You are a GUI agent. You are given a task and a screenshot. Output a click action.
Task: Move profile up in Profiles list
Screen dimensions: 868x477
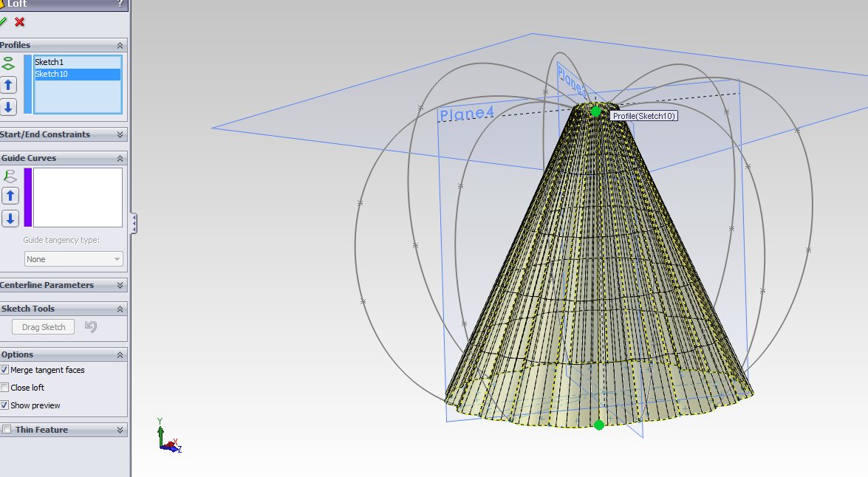(8, 85)
